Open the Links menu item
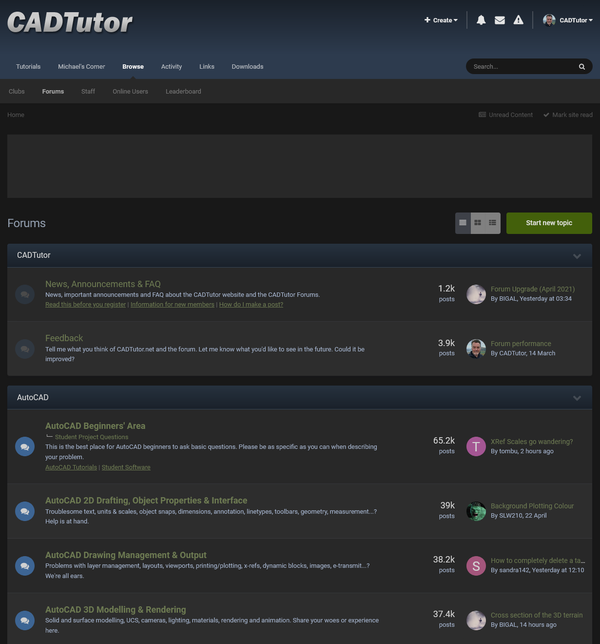The height and width of the screenshot is (644, 600). [x=207, y=67]
